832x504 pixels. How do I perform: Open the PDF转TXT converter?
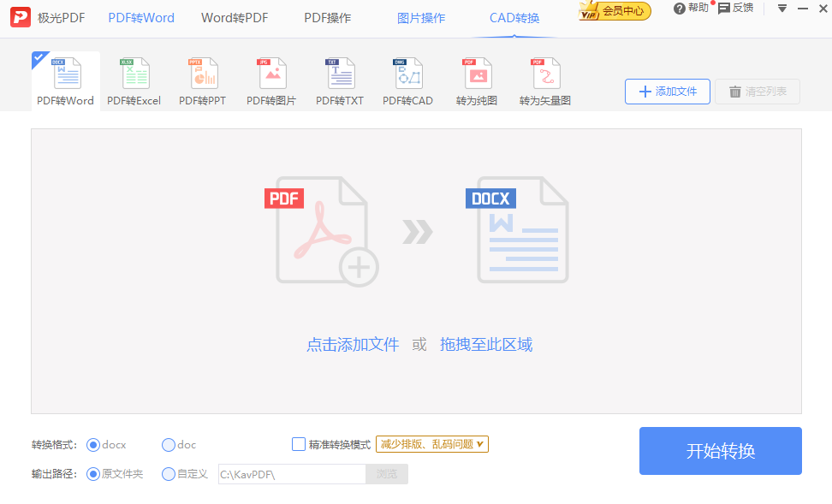pos(339,80)
